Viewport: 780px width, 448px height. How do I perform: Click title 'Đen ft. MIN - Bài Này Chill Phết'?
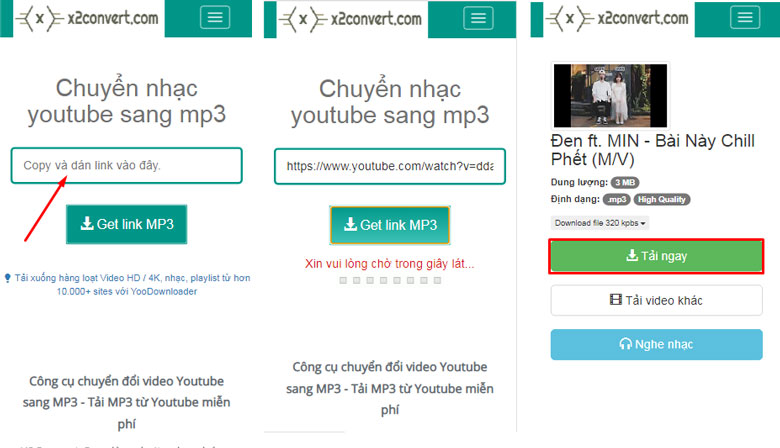[x=652, y=150]
